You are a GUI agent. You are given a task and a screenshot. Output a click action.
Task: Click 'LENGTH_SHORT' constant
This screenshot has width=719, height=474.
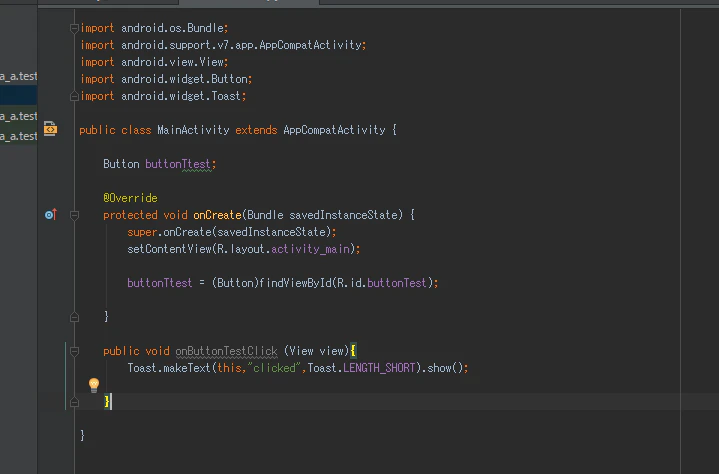click(379, 368)
